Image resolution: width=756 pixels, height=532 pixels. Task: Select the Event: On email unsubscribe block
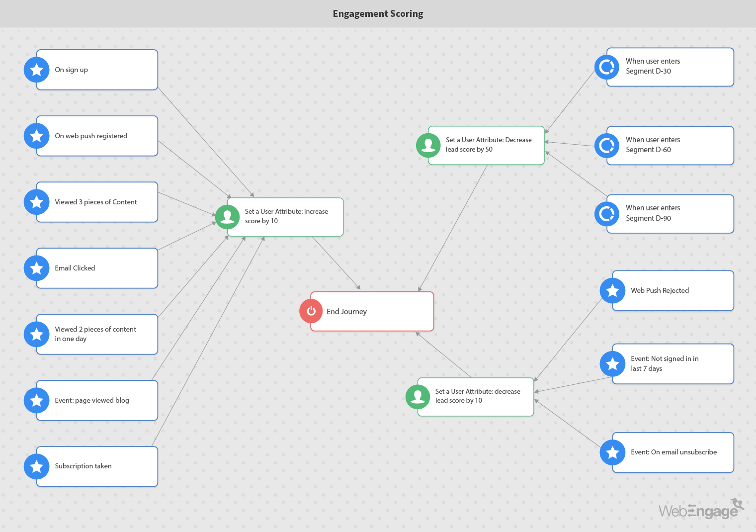[x=676, y=452]
